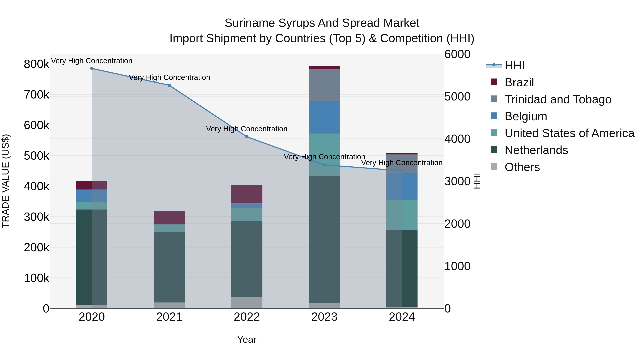The height and width of the screenshot is (362, 644).
Task: Click the United States segment of 2023 bar
Action: click(325, 155)
